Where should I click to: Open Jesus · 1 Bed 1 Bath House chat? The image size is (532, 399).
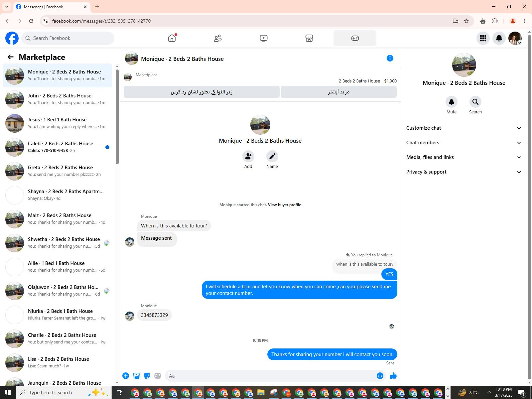pyautogui.click(x=57, y=123)
